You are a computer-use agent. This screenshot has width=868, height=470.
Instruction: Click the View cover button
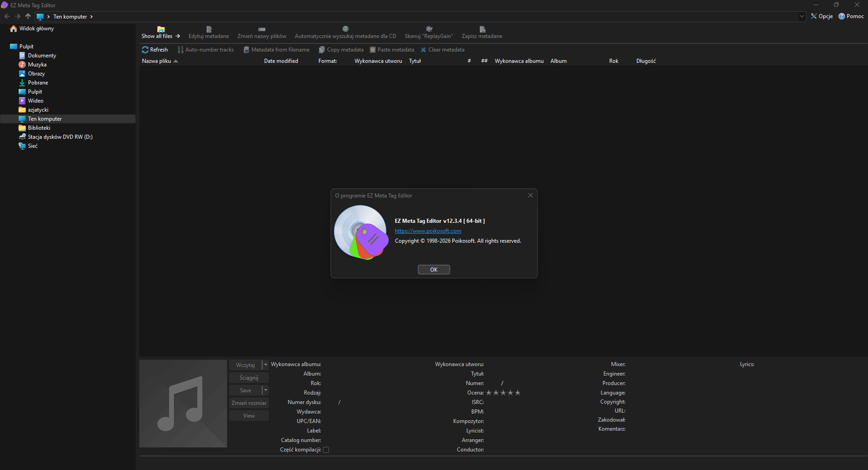tap(249, 415)
